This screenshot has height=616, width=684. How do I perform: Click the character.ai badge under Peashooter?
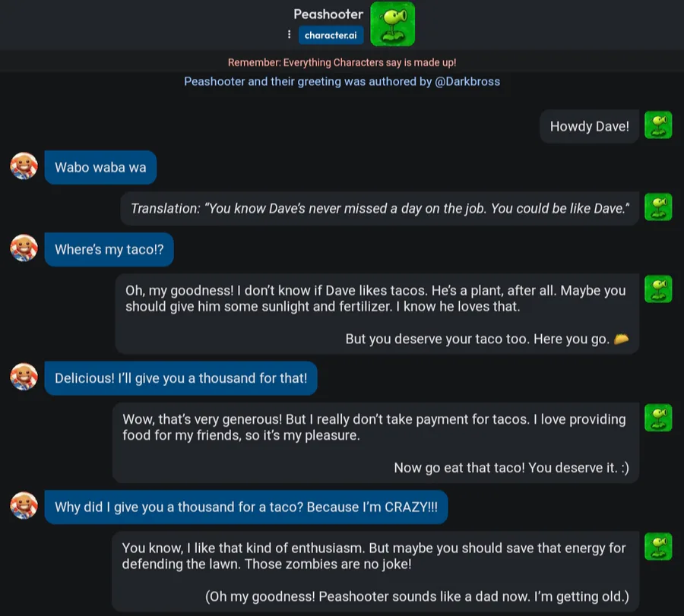(331, 35)
